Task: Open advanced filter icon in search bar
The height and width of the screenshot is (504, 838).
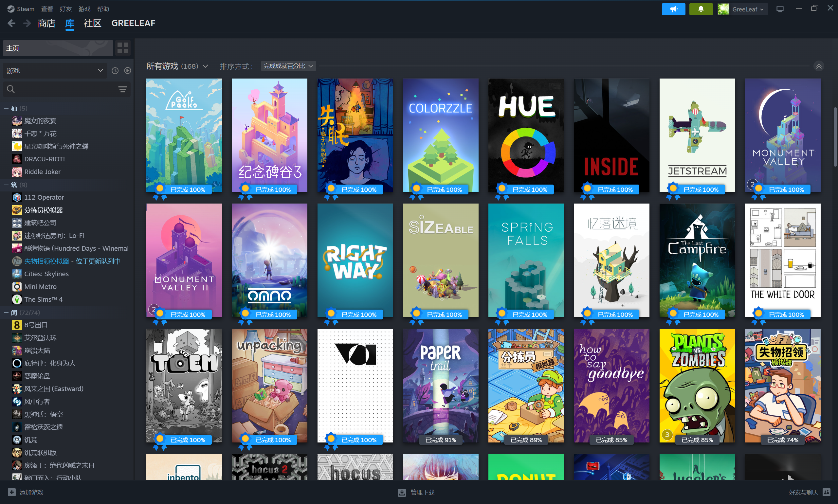Action: (123, 89)
